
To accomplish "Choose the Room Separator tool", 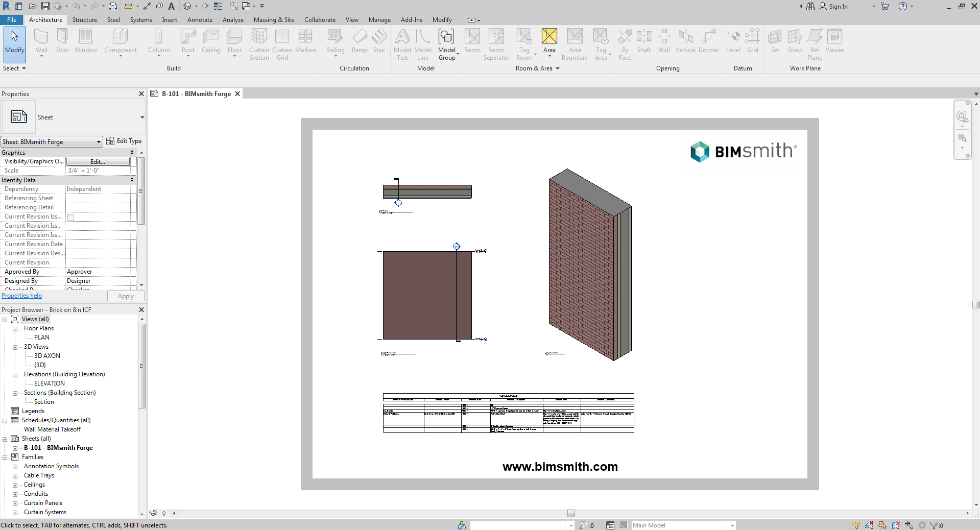I will [x=496, y=45].
